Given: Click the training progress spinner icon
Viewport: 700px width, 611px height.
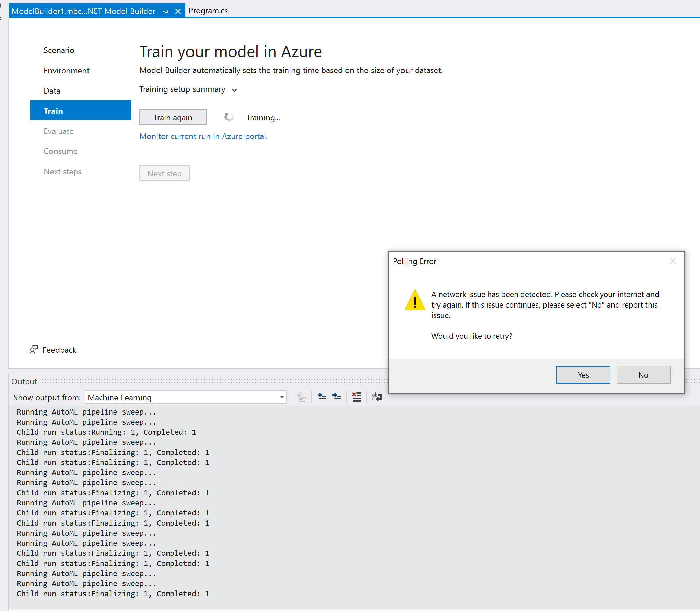Looking at the screenshot, I should 229,117.
